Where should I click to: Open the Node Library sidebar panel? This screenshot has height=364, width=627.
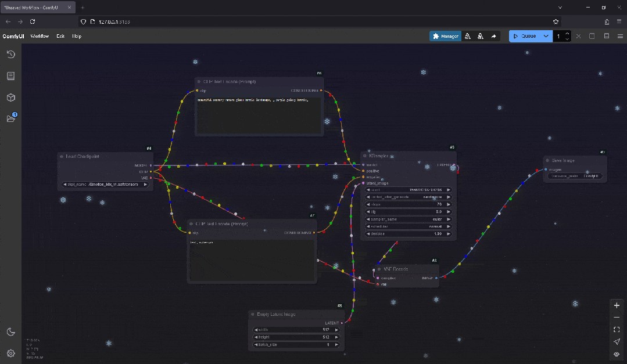(11, 76)
